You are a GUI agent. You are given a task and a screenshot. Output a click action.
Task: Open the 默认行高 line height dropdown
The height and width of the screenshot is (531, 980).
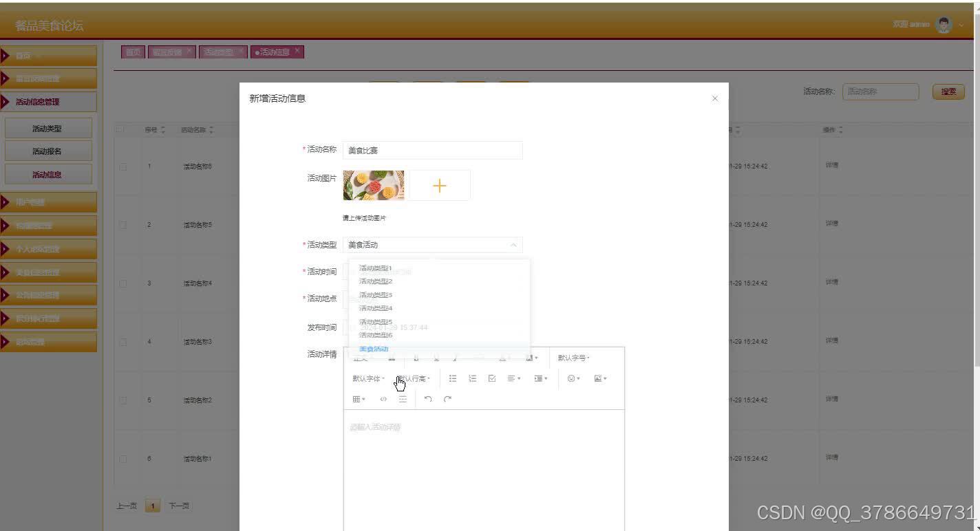(x=414, y=378)
